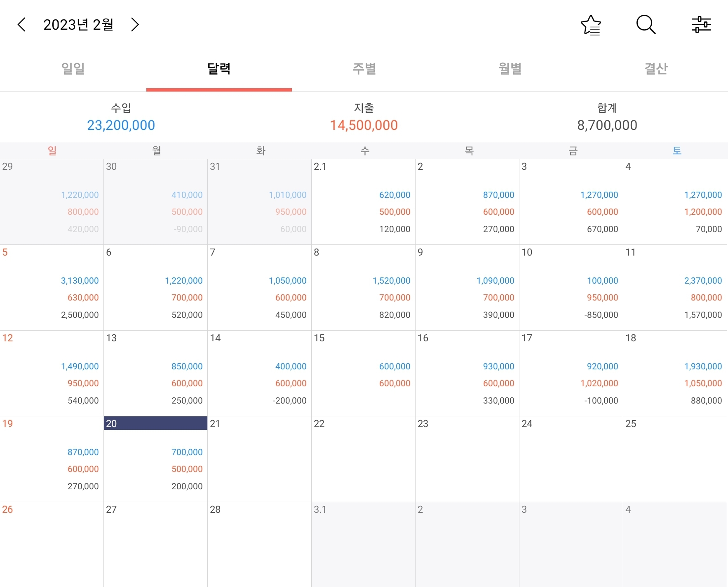The image size is (728, 587).
Task: Click 합계 total label
Action: click(x=607, y=108)
